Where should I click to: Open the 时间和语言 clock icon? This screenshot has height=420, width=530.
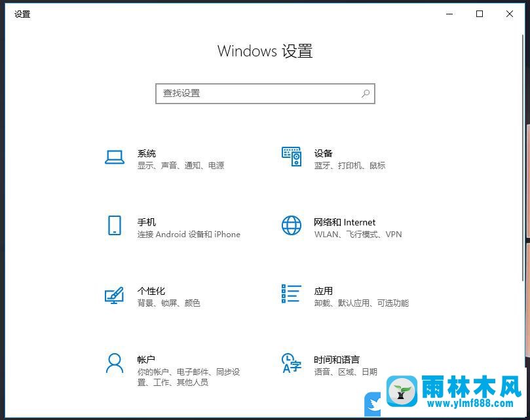[292, 363]
